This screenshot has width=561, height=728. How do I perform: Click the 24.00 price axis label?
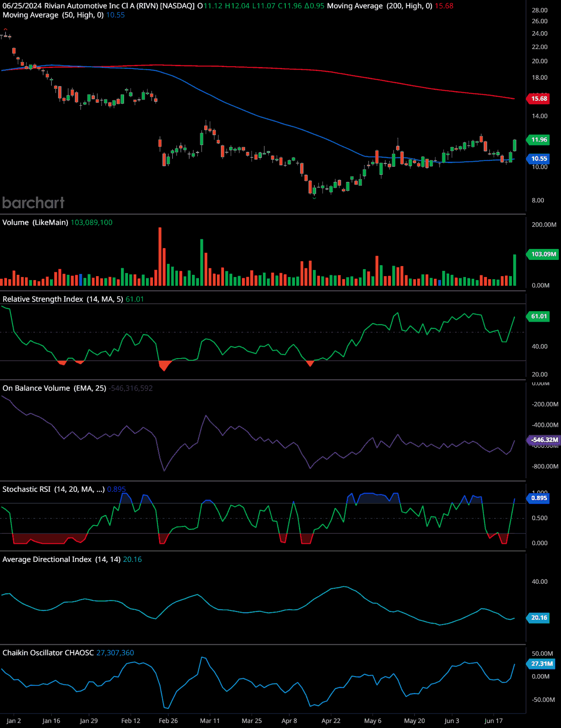click(x=540, y=34)
